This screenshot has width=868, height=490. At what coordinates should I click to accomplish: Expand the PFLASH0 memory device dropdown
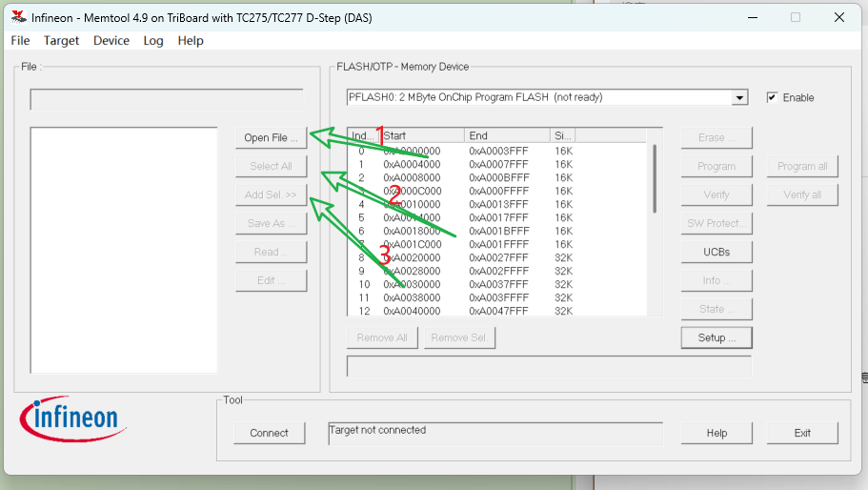pos(739,97)
